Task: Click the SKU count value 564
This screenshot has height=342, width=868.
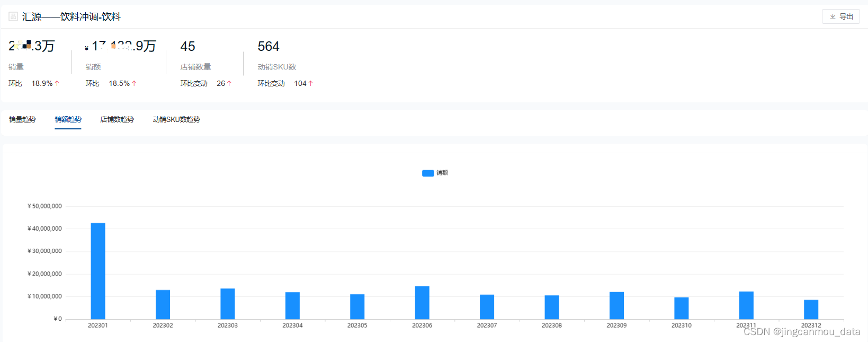Action: click(269, 47)
